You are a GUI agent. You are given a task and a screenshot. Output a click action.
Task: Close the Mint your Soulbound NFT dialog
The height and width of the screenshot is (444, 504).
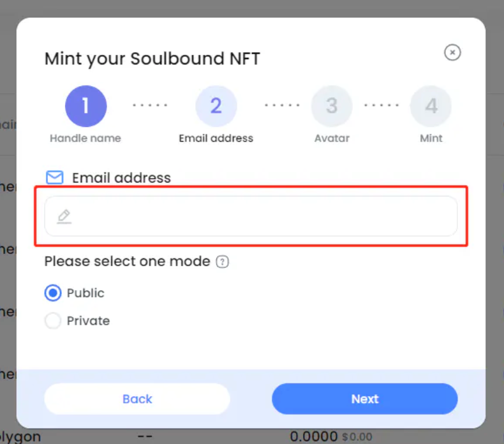coord(452,52)
